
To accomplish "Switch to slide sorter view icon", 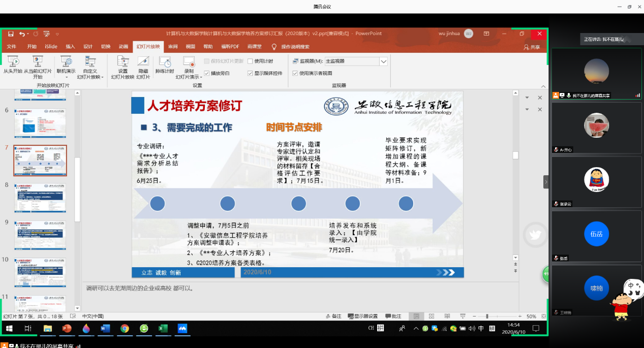I will click(x=431, y=315).
